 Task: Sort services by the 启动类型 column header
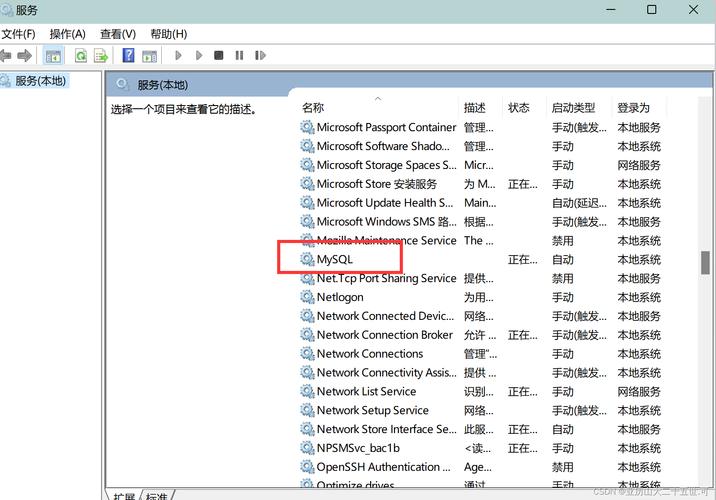[x=573, y=108]
